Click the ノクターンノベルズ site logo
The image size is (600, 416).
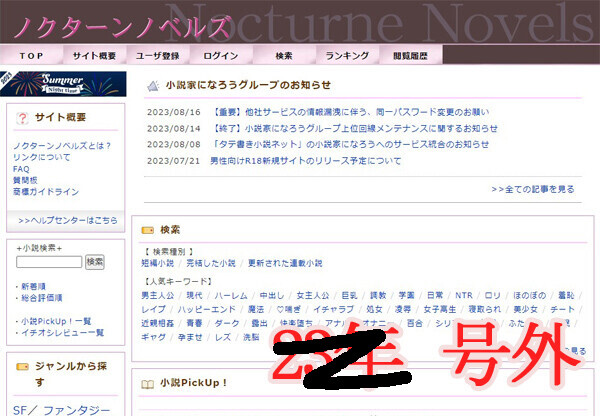click(x=122, y=26)
